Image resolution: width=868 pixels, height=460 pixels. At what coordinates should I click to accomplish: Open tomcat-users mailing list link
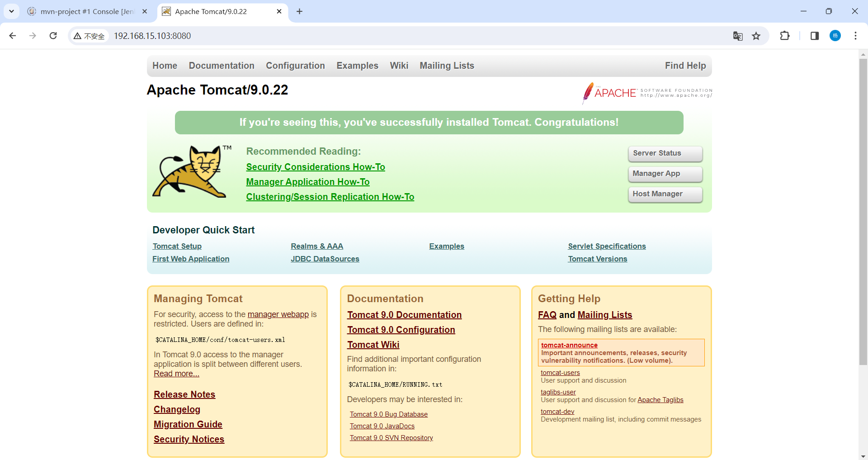coord(560,373)
